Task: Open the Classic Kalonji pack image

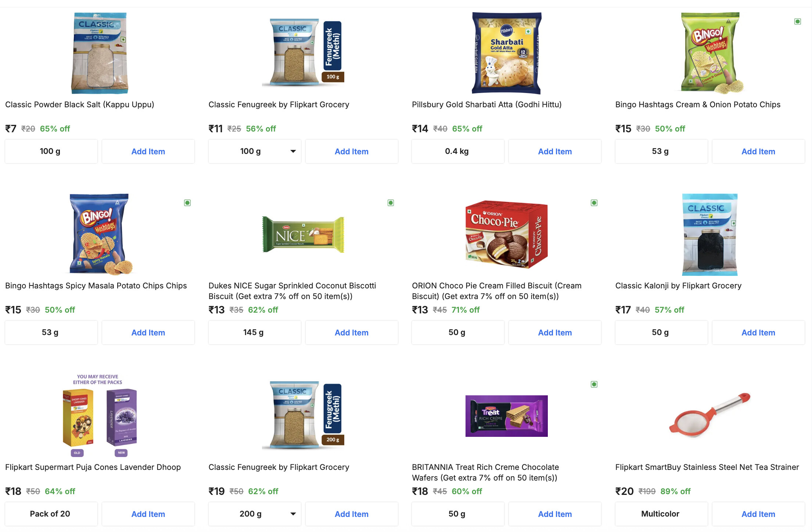Action: [x=709, y=234]
